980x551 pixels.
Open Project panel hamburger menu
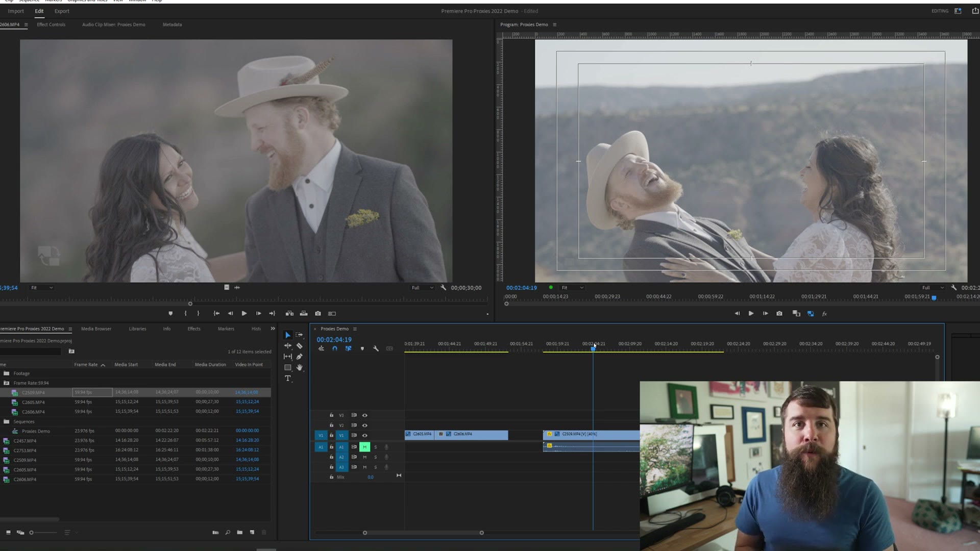(x=70, y=329)
